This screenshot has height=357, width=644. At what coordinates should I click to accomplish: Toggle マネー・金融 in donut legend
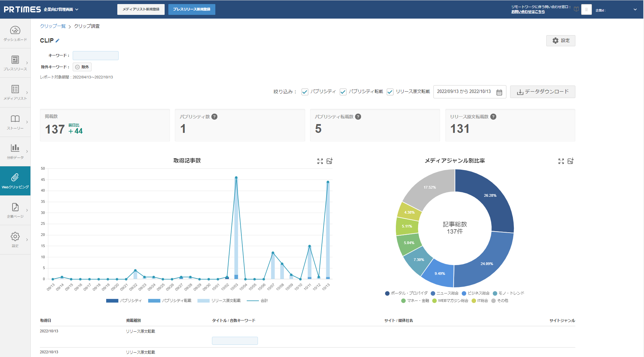415,301
